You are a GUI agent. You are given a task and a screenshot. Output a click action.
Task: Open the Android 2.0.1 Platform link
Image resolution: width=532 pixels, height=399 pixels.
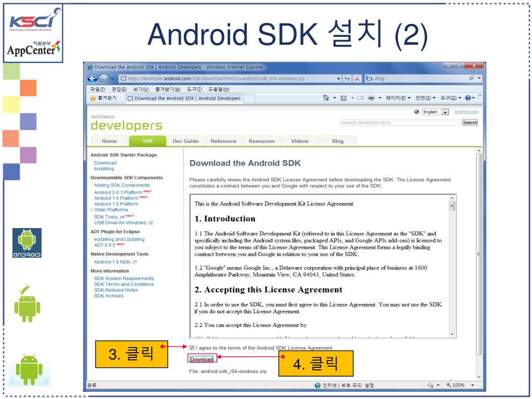point(118,192)
